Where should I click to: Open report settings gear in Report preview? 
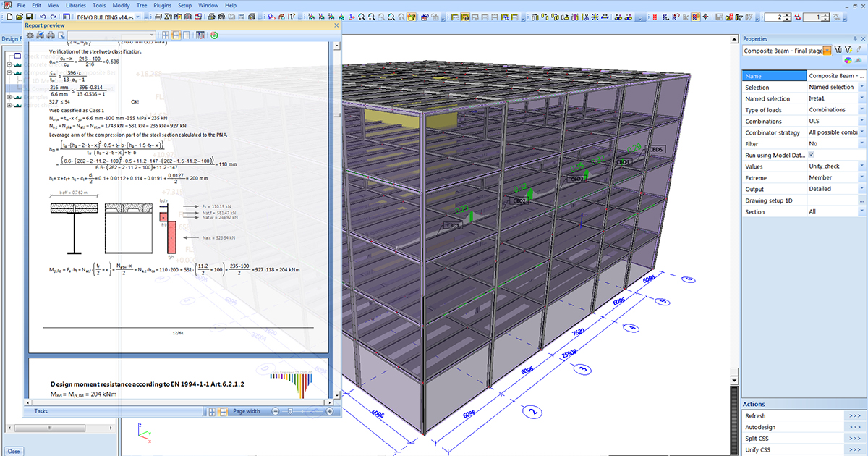click(30, 35)
